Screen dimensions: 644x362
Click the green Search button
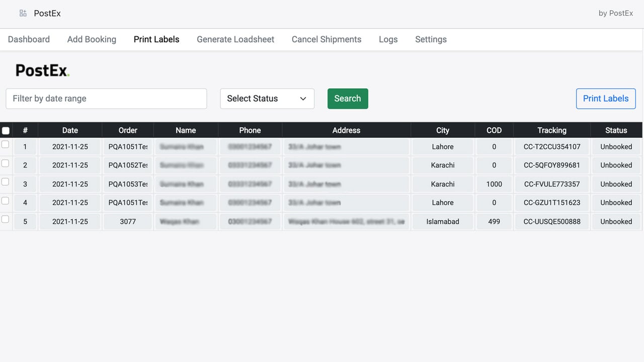coord(348,99)
